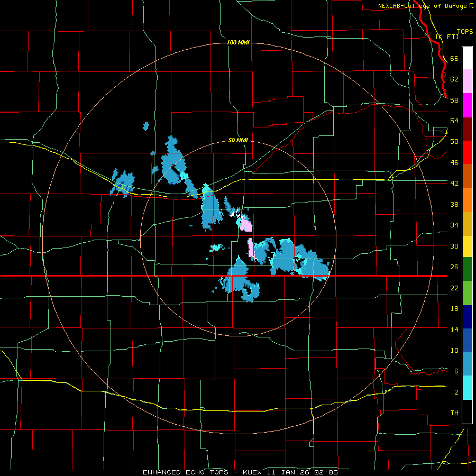
Task: Click the dark red swatch between 50 and 54
Action: (x=467, y=129)
